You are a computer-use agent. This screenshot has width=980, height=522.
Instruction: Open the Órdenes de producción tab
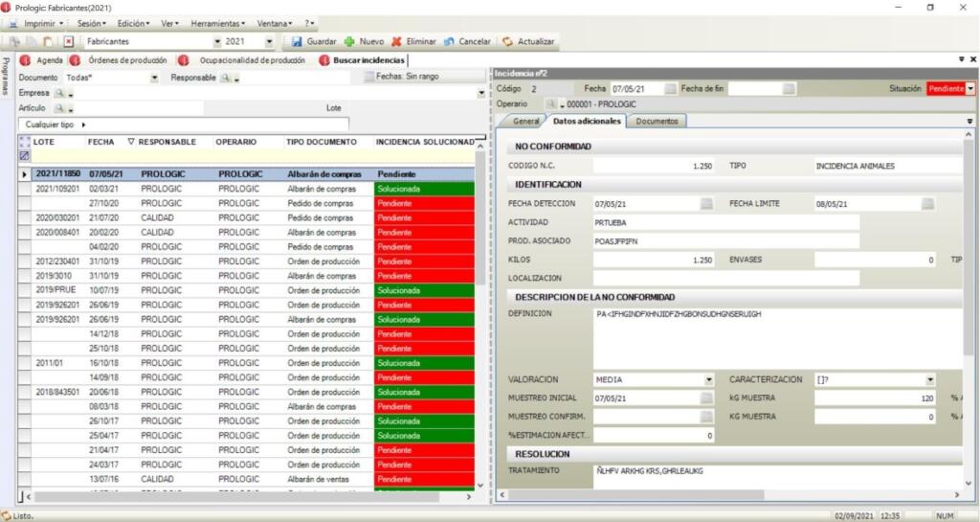pyautogui.click(x=127, y=60)
